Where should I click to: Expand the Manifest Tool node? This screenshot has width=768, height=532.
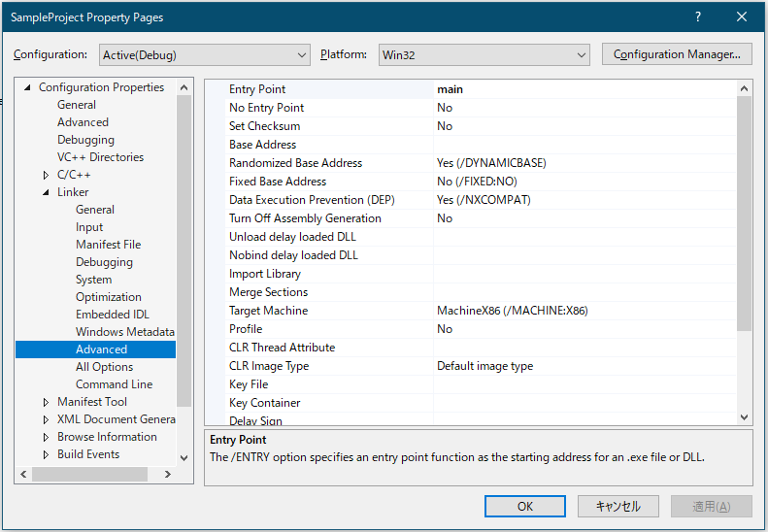46,402
